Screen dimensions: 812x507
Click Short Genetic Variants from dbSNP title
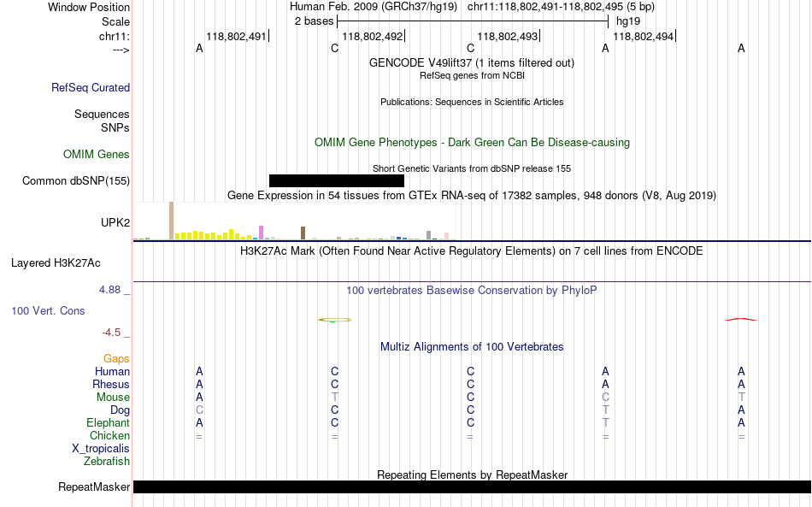tap(472, 168)
